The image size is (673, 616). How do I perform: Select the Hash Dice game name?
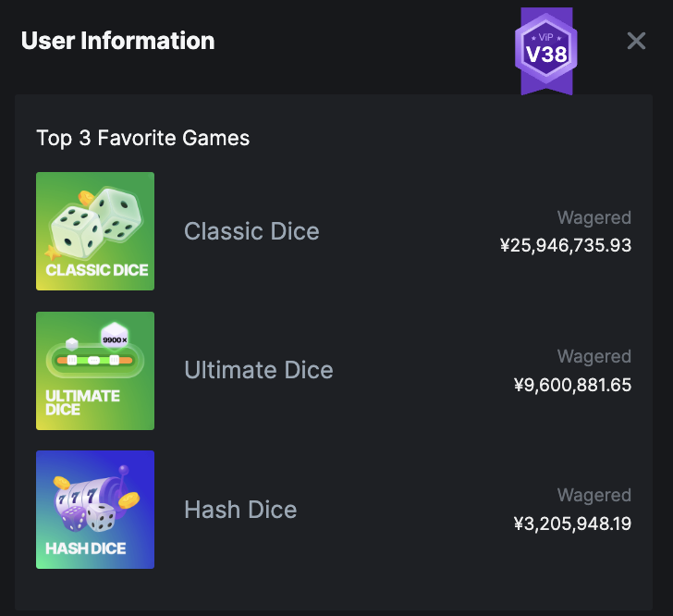240,510
